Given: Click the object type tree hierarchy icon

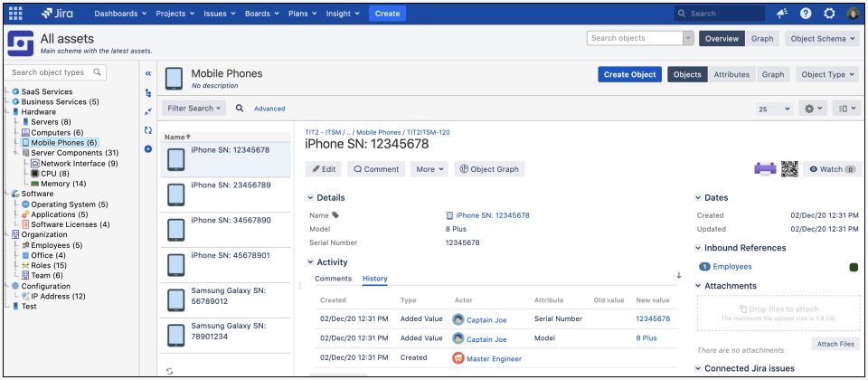Looking at the screenshot, I should click(147, 93).
